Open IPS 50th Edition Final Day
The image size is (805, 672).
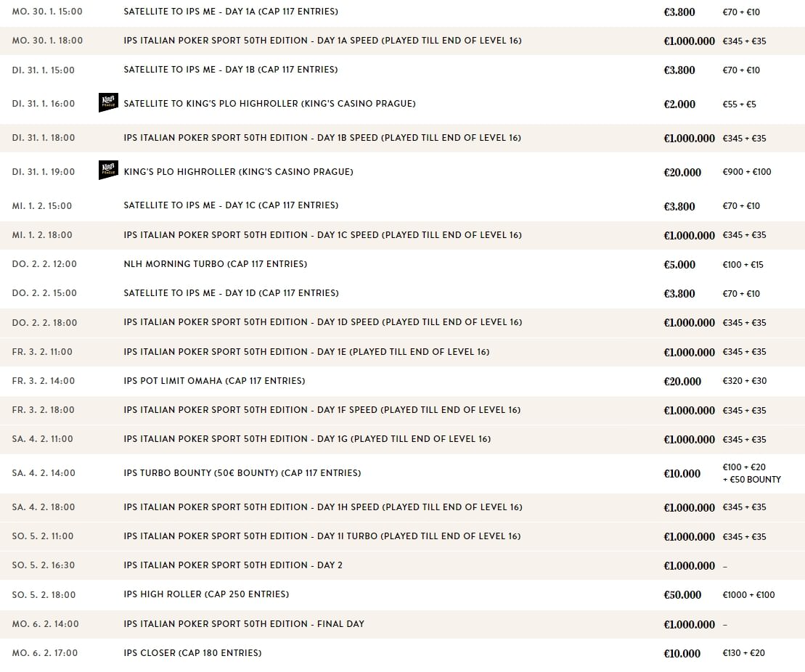(244, 624)
